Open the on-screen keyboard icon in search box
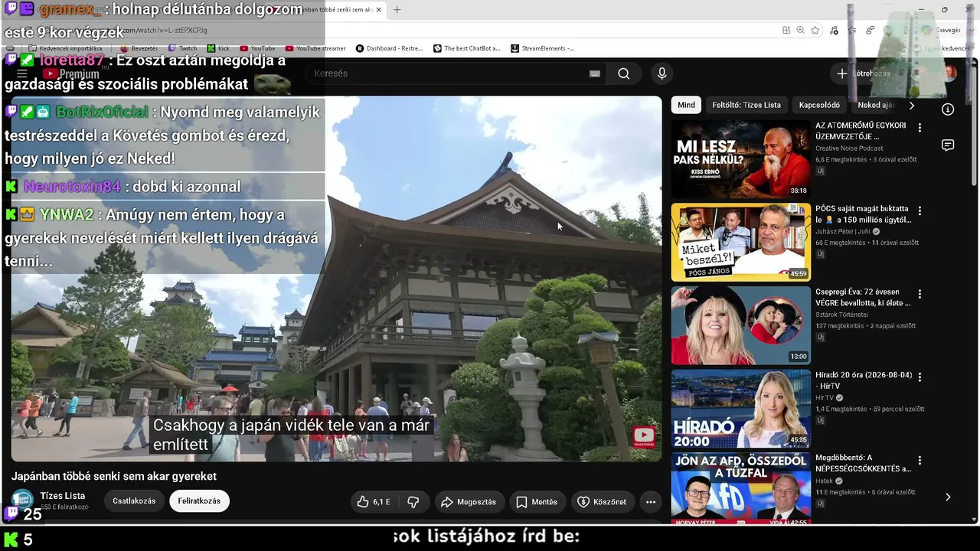The width and height of the screenshot is (980, 551). pos(595,73)
